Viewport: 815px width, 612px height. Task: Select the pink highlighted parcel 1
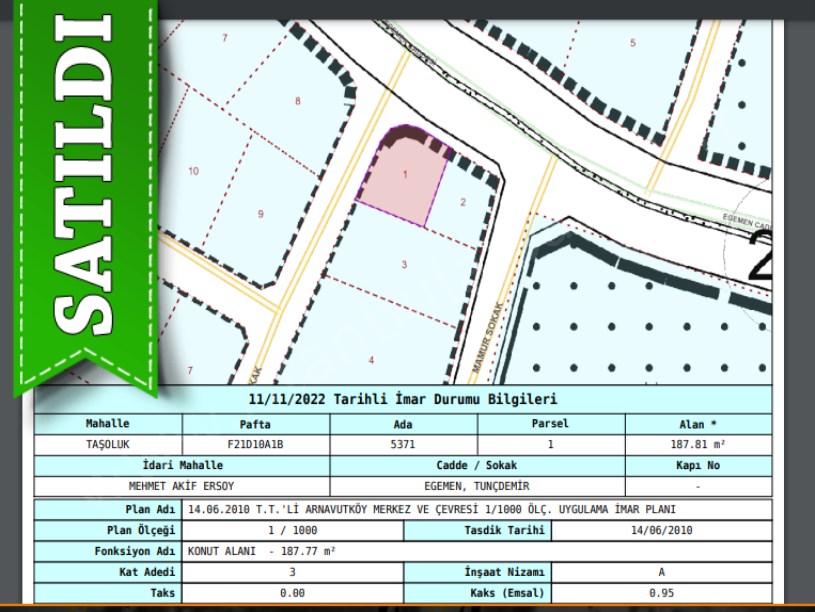[x=403, y=181]
